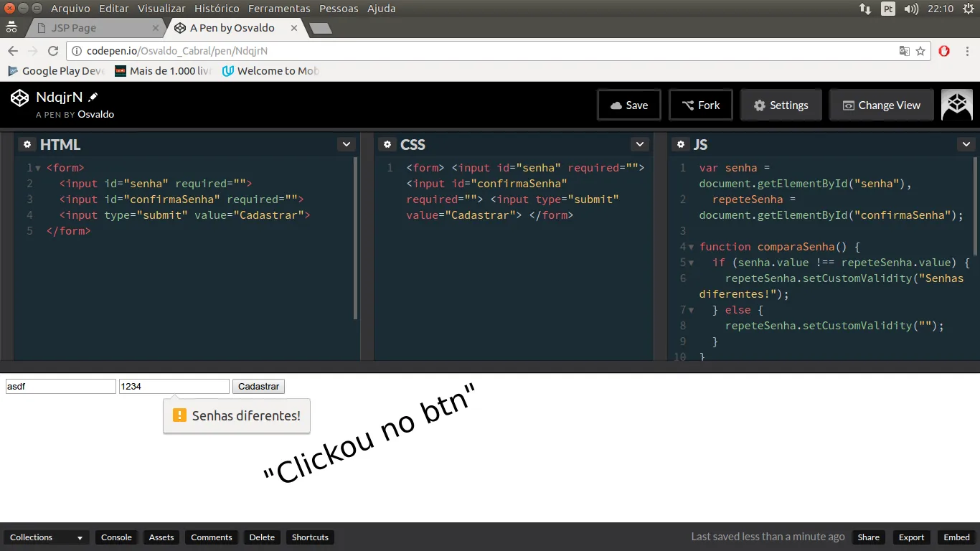This screenshot has height=551, width=980.
Task: Expand the HTML panel dropdown chevron
Action: [x=347, y=144]
